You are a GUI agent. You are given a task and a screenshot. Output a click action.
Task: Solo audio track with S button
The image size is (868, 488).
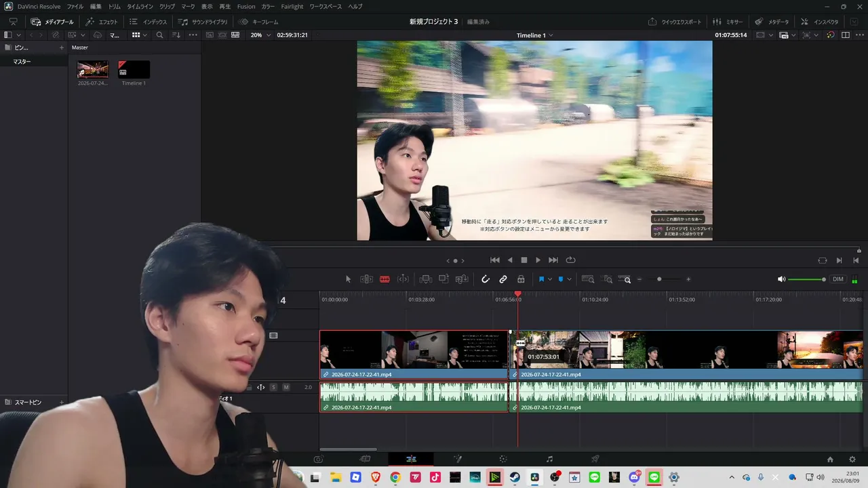coord(273,388)
